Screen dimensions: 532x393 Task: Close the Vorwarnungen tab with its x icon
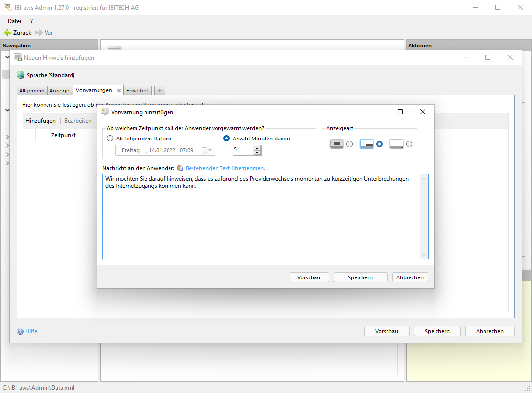click(119, 91)
